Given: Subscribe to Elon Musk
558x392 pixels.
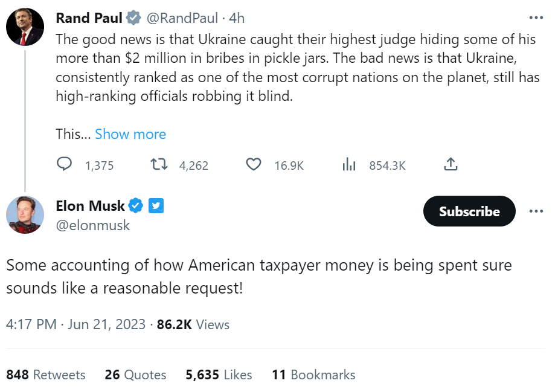Looking at the screenshot, I should tap(469, 211).
